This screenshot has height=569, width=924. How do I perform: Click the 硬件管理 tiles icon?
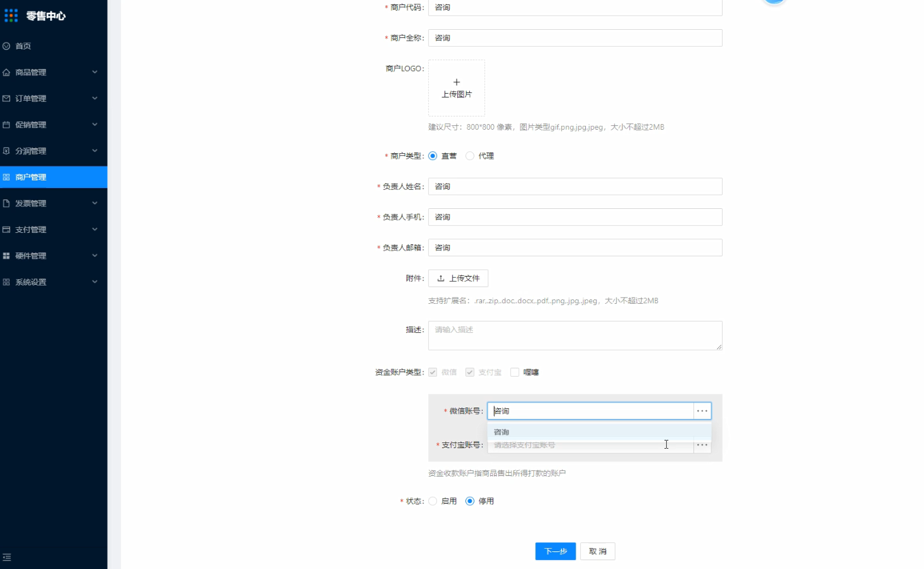tap(6, 256)
